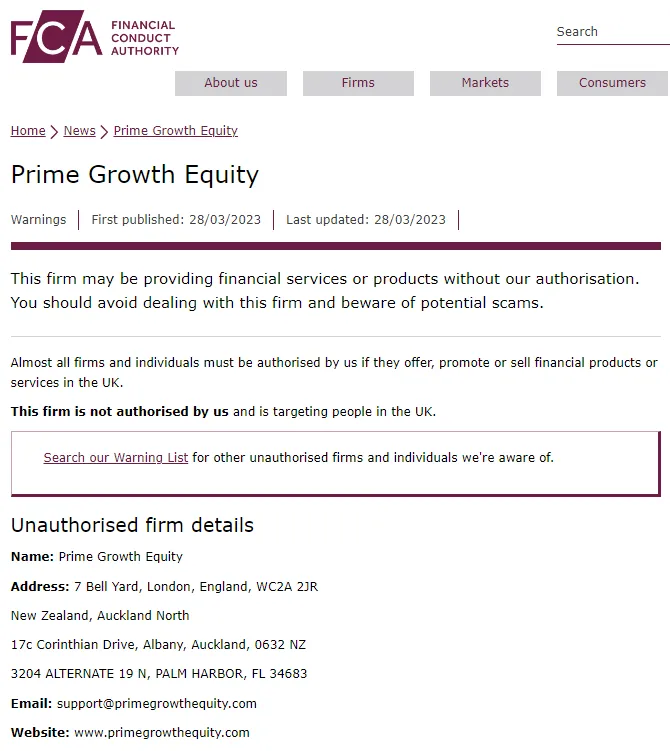Click into the Search field
The width and height of the screenshot is (670, 751).
pyautogui.click(x=613, y=32)
